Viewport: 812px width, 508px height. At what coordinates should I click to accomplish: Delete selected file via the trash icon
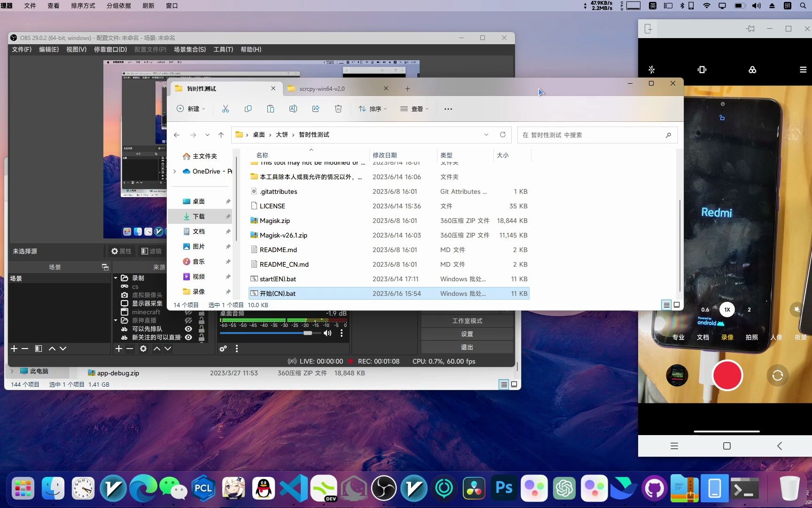coord(338,109)
